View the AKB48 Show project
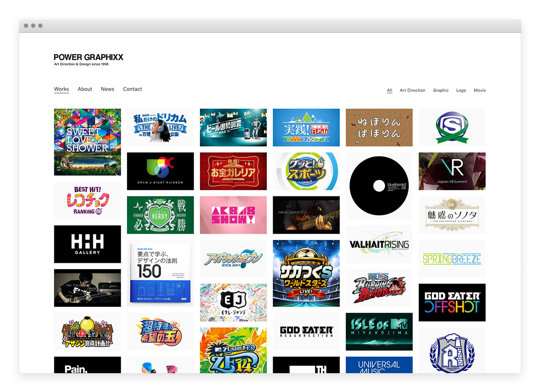Image resolution: width=540 pixels, height=392 pixels. coord(233,215)
